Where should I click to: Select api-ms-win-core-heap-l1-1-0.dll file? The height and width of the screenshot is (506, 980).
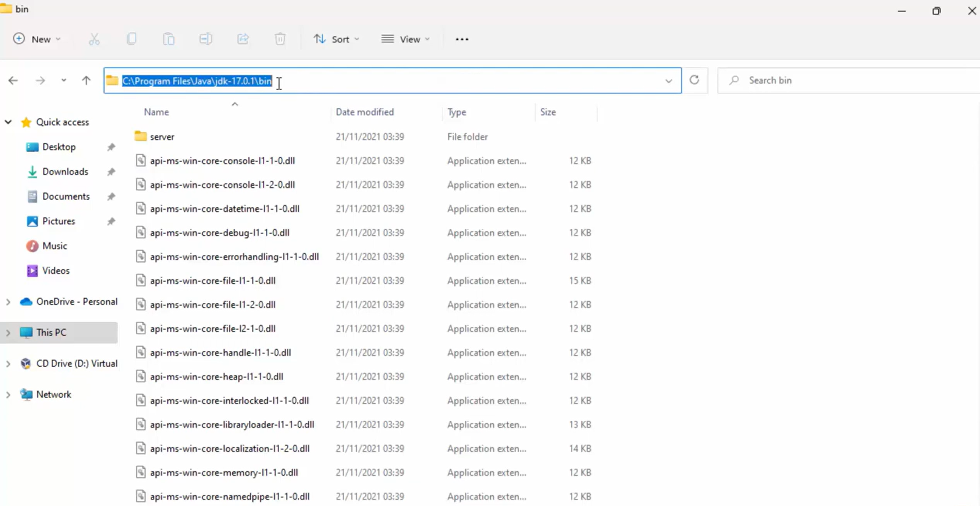pos(216,377)
